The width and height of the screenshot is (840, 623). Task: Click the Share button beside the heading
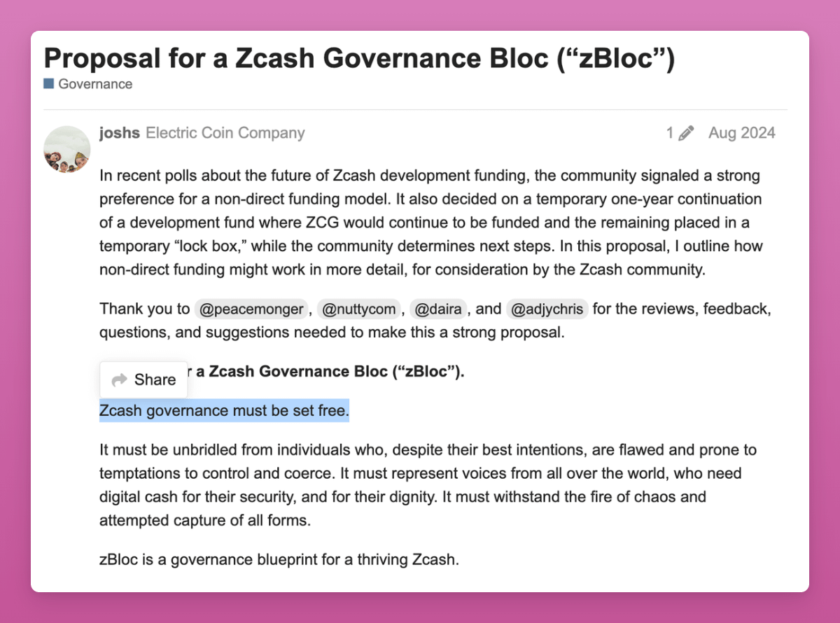pyautogui.click(x=143, y=379)
